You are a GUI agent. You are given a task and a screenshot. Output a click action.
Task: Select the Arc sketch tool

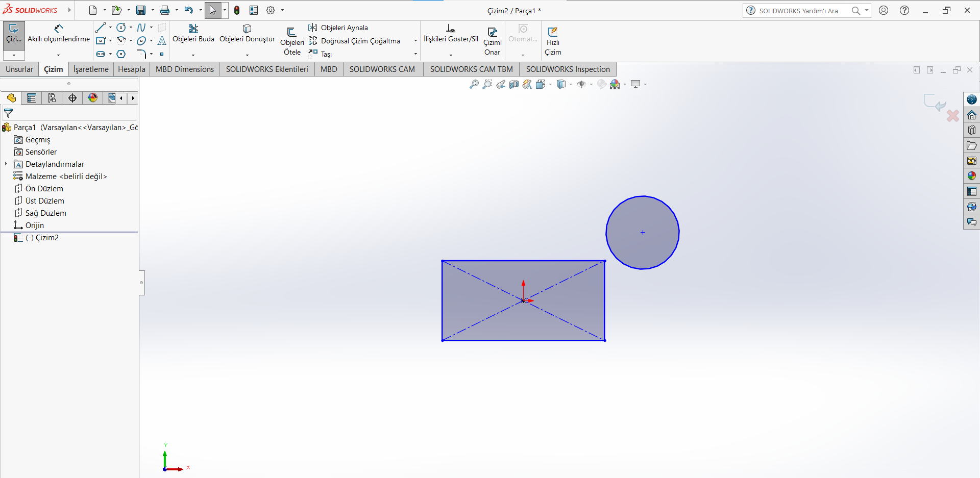(121, 40)
